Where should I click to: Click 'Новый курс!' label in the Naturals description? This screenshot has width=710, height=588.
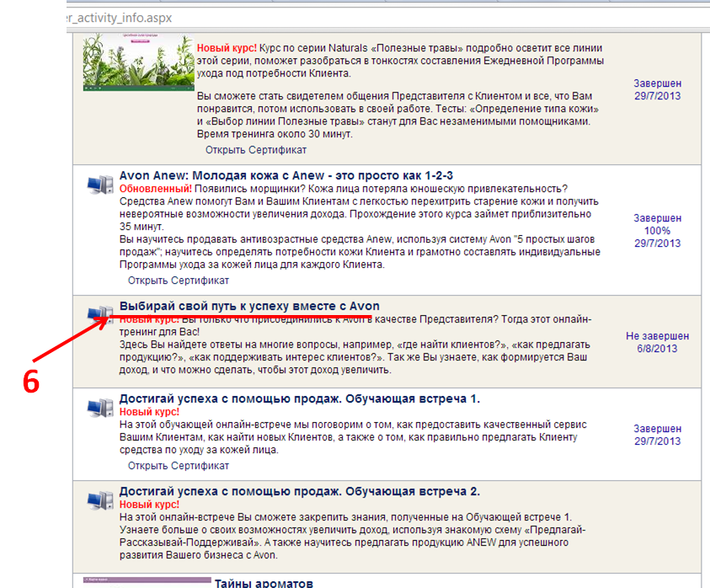[227, 48]
